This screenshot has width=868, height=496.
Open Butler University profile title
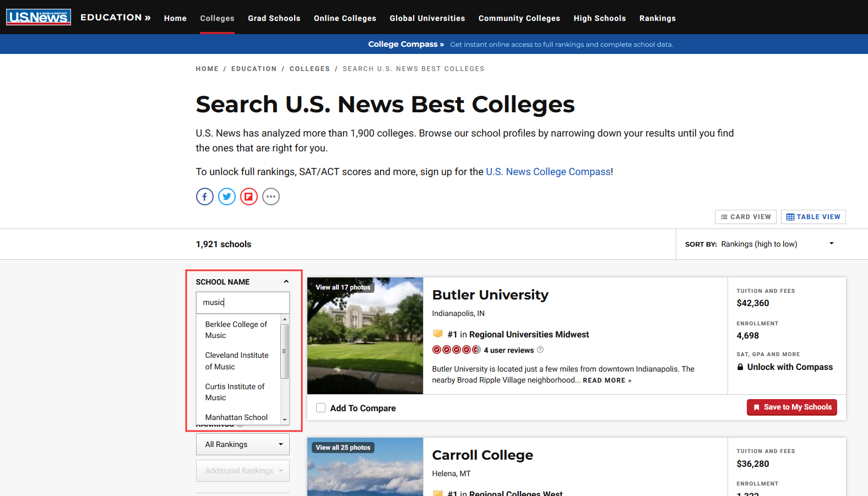tap(490, 295)
